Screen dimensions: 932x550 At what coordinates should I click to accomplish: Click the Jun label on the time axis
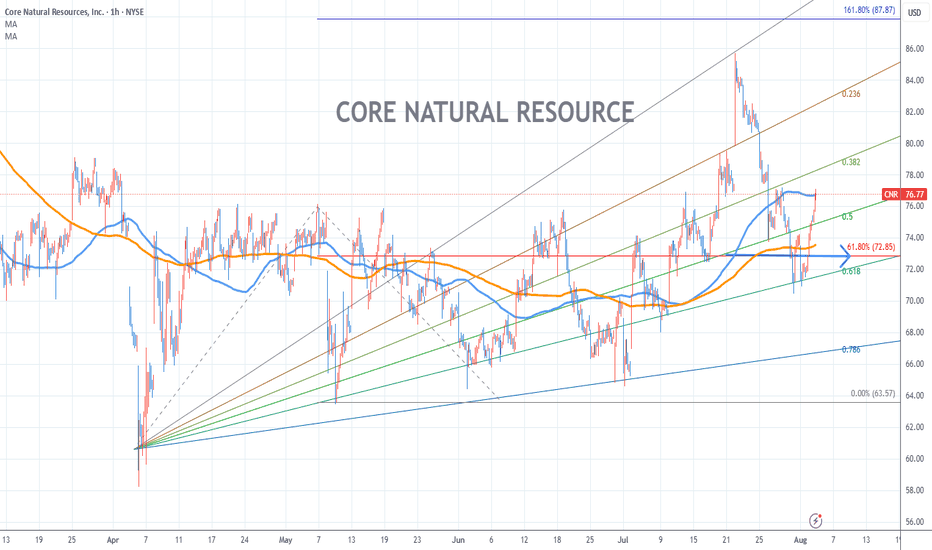click(458, 540)
